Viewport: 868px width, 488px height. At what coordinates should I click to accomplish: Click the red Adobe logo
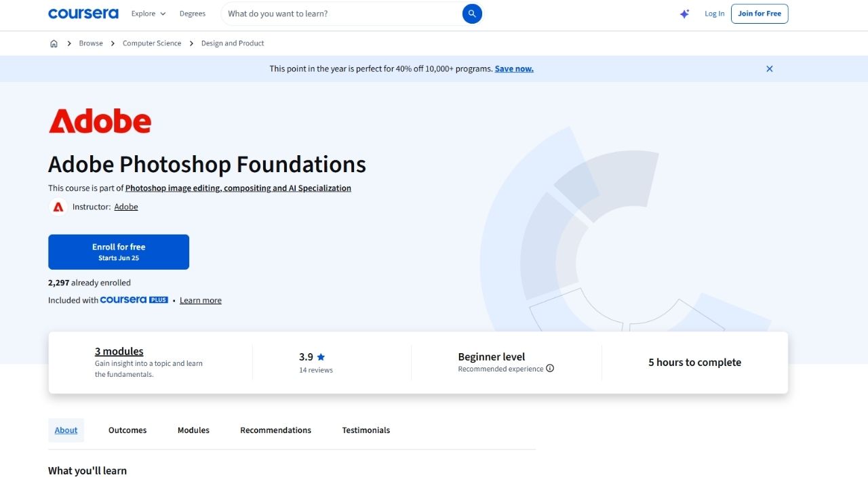click(100, 121)
